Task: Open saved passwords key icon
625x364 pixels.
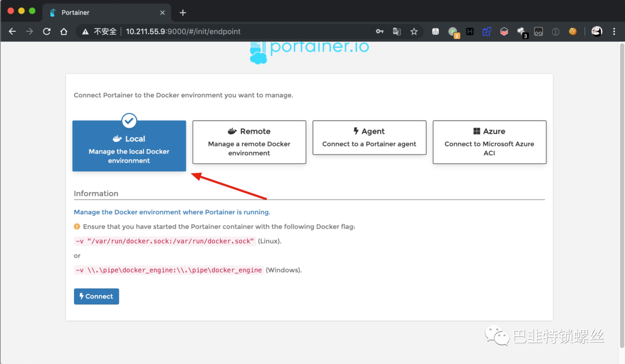Action: 380,31
